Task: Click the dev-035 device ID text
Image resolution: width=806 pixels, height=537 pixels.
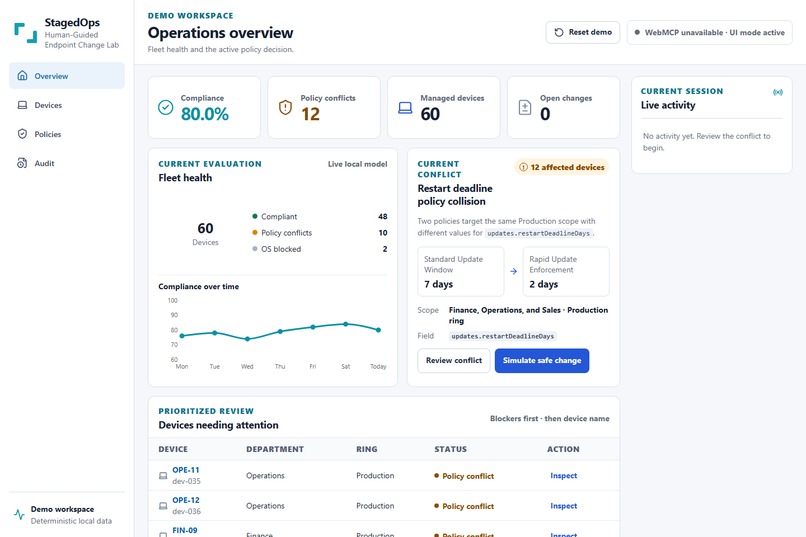Action: pos(187,482)
